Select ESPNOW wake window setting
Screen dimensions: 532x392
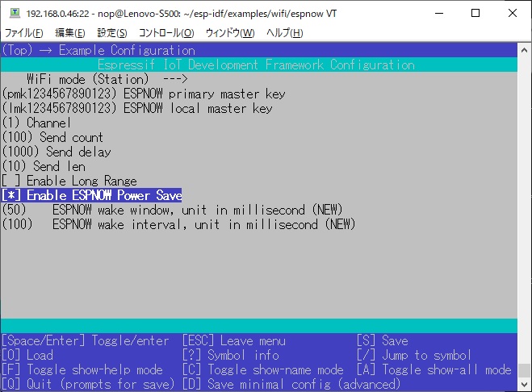coord(178,211)
